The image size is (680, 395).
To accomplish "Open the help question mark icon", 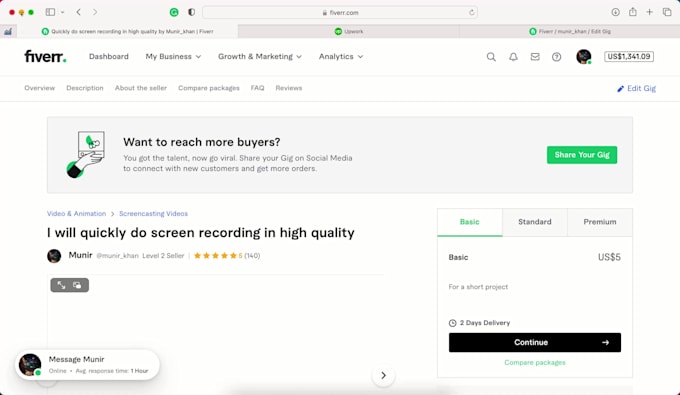I will click(556, 57).
